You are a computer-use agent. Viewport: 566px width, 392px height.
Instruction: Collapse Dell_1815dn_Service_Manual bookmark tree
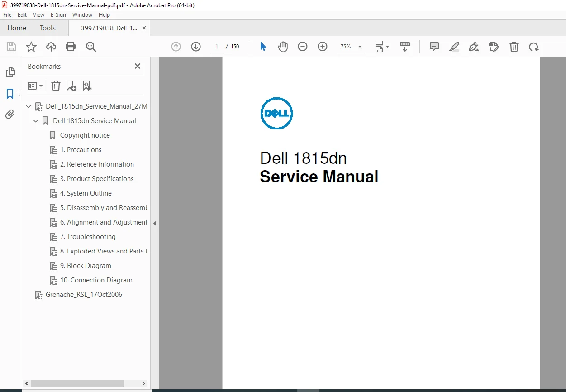tap(29, 106)
